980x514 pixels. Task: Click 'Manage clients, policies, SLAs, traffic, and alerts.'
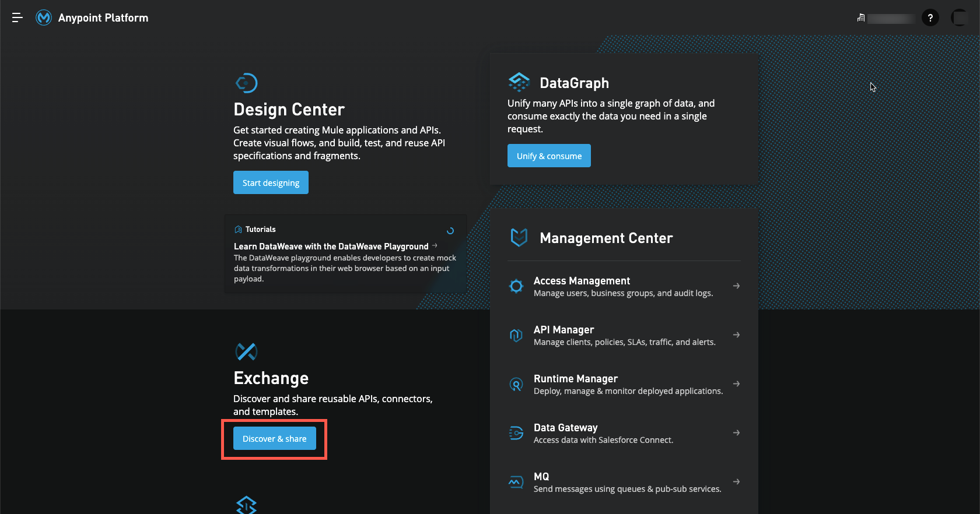(624, 342)
